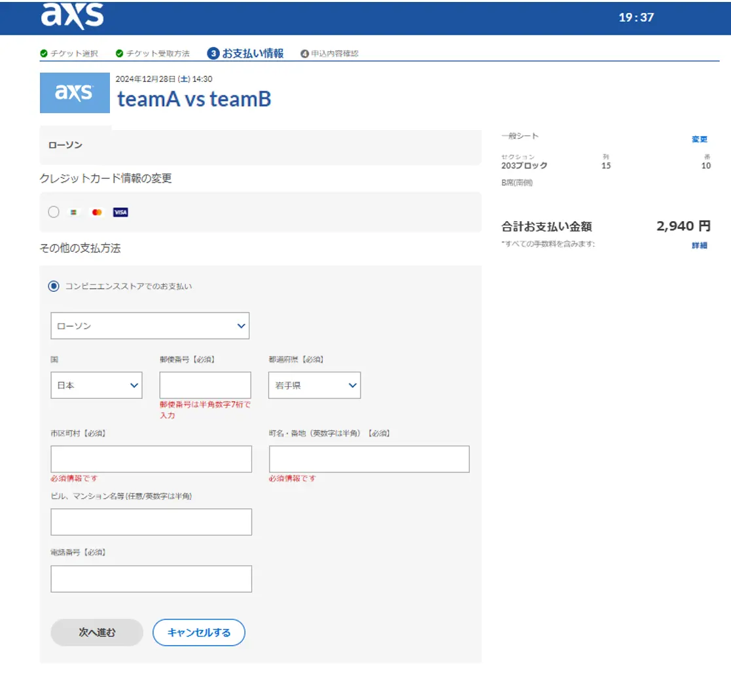Click the Visa card icon

(120, 213)
